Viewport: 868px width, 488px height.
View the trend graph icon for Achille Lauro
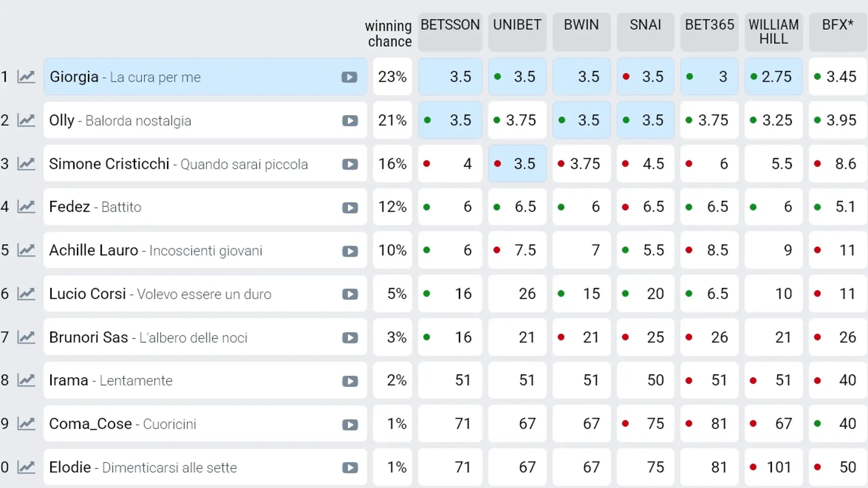(26, 250)
